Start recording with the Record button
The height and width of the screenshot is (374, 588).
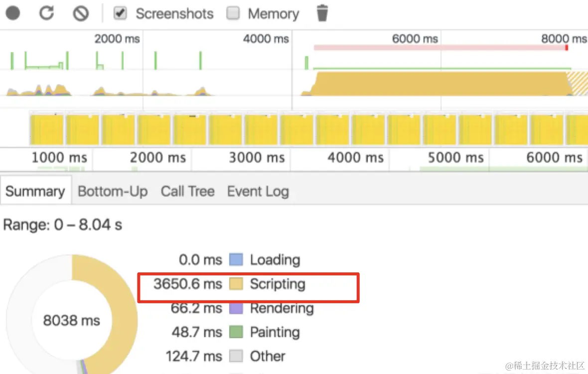[x=13, y=13]
